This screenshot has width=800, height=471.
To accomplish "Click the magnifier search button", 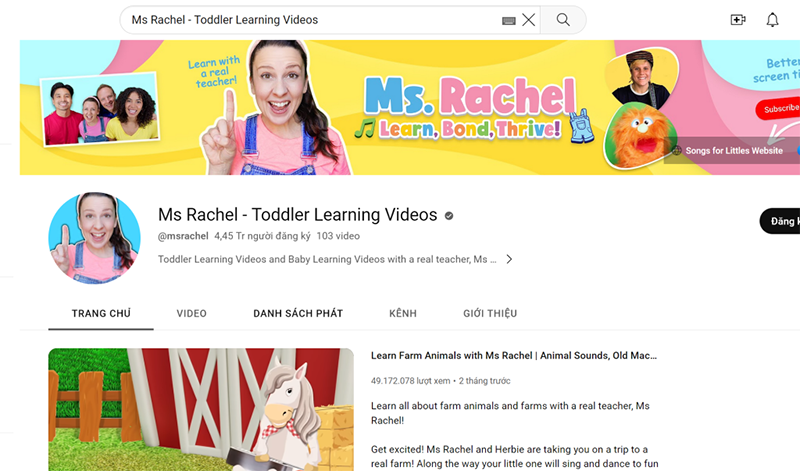I will (563, 20).
